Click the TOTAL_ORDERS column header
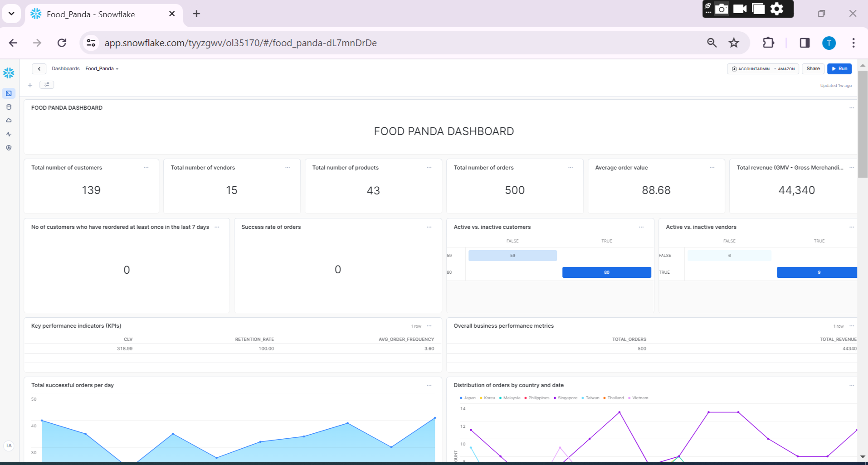868x465 pixels. click(x=629, y=339)
